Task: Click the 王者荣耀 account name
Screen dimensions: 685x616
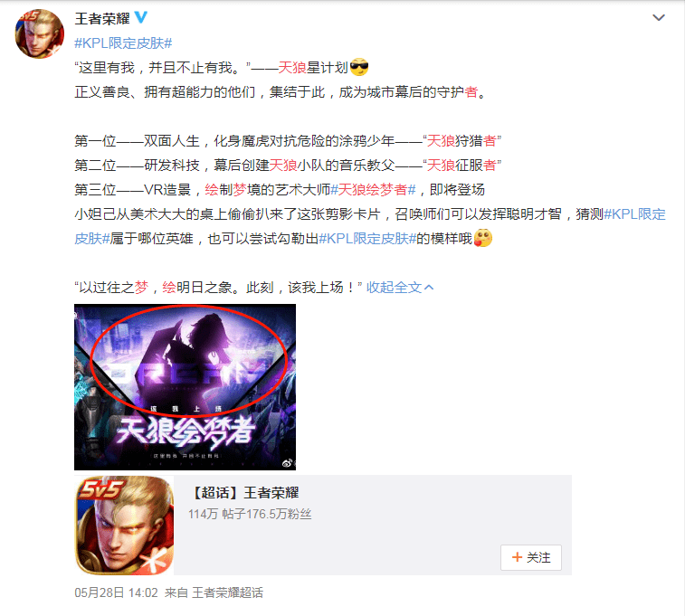Action: (x=102, y=18)
